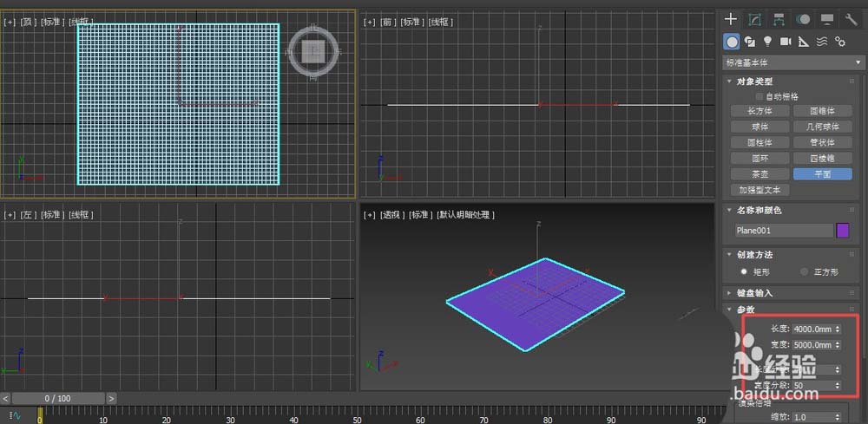Click the 球体 primitive button
Viewport: 868px width, 424px height.
(x=760, y=127)
